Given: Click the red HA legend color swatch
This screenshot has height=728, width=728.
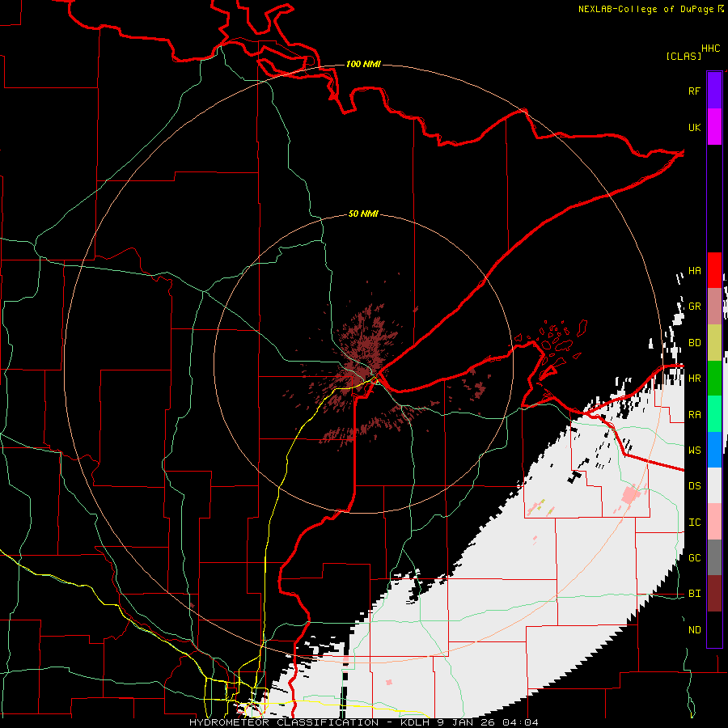Looking at the screenshot, I should point(714,270).
